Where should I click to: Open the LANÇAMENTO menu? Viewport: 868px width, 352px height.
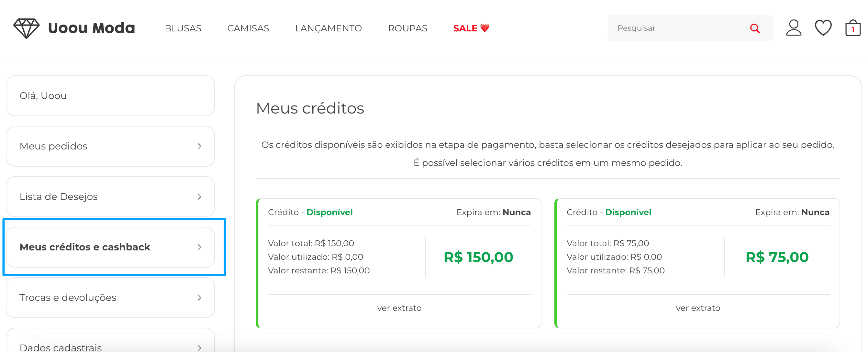(x=328, y=28)
